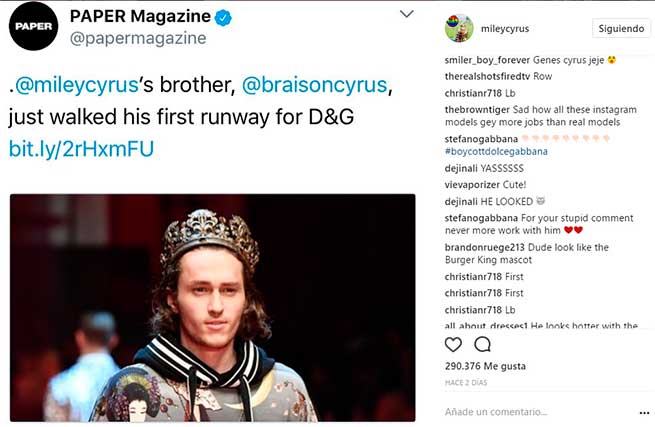Focus the Añade un comentario field

(x=495, y=412)
